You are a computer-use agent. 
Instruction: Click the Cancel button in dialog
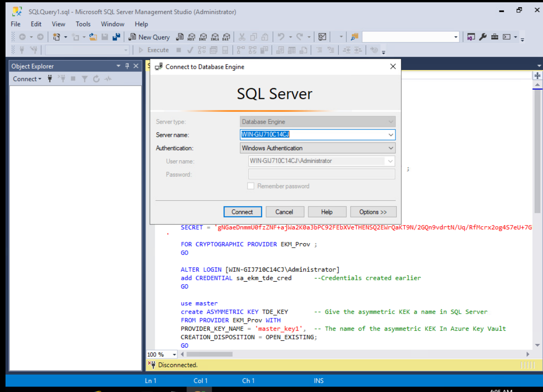(x=284, y=212)
